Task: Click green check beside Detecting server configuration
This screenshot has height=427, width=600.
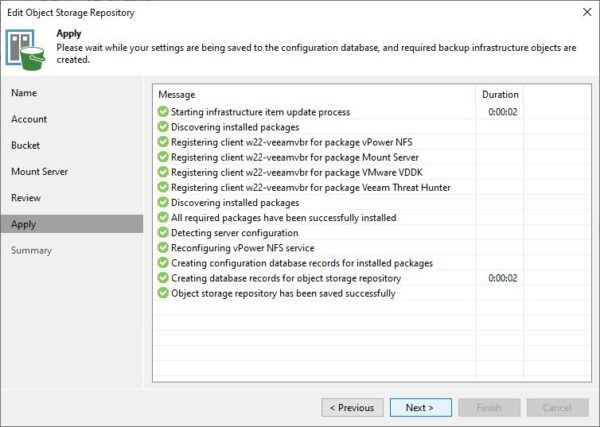Action: (x=163, y=233)
